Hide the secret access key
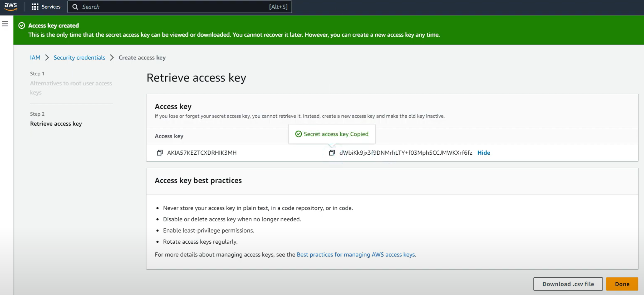Screen dimensions: 644x295 point(484,153)
